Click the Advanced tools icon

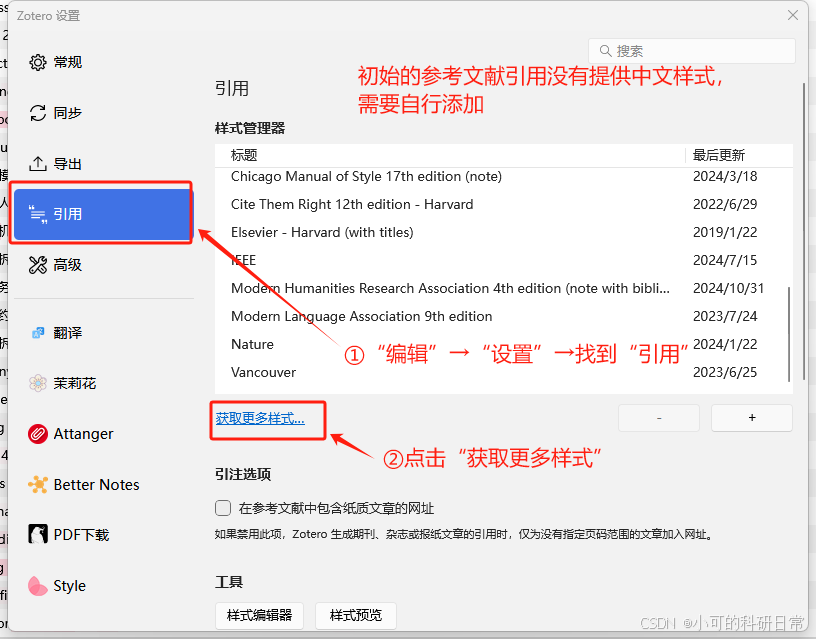pos(37,265)
